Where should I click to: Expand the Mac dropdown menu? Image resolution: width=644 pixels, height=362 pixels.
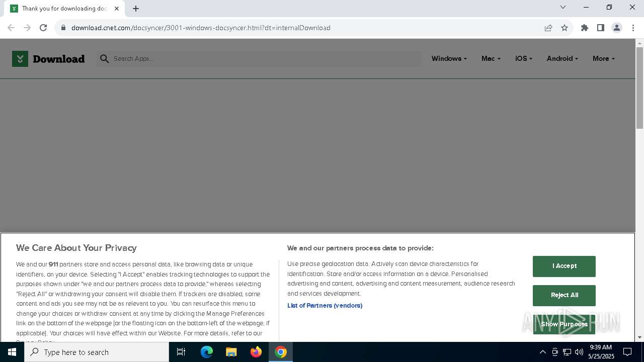[x=491, y=59]
